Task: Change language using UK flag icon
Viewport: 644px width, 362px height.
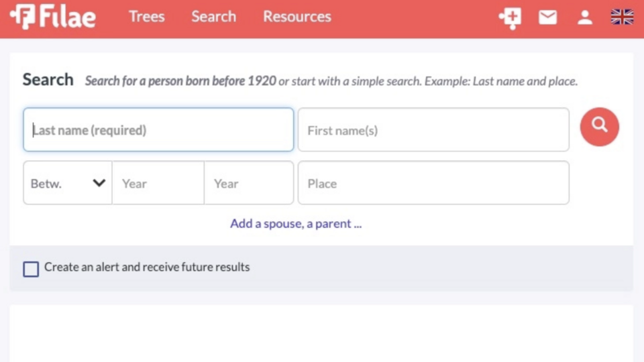Action: click(622, 17)
